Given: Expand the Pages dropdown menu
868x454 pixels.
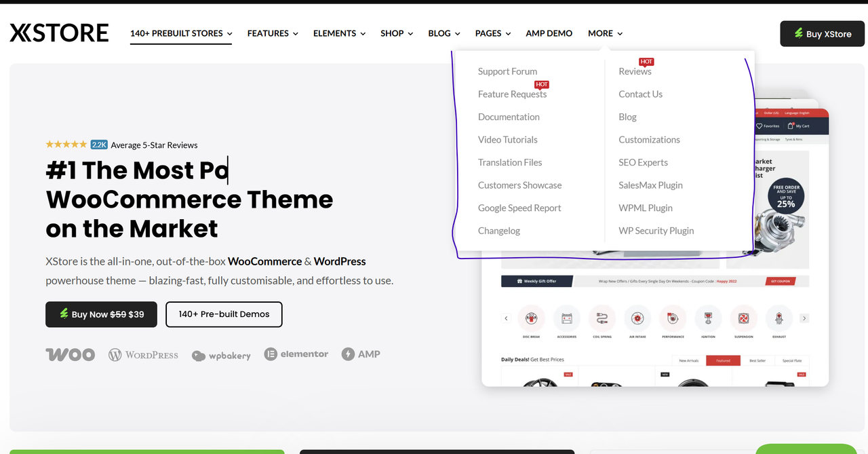Looking at the screenshot, I should [x=493, y=33].
